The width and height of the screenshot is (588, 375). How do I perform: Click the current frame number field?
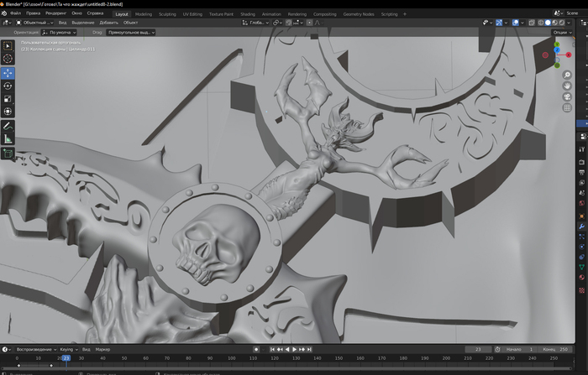477,348
